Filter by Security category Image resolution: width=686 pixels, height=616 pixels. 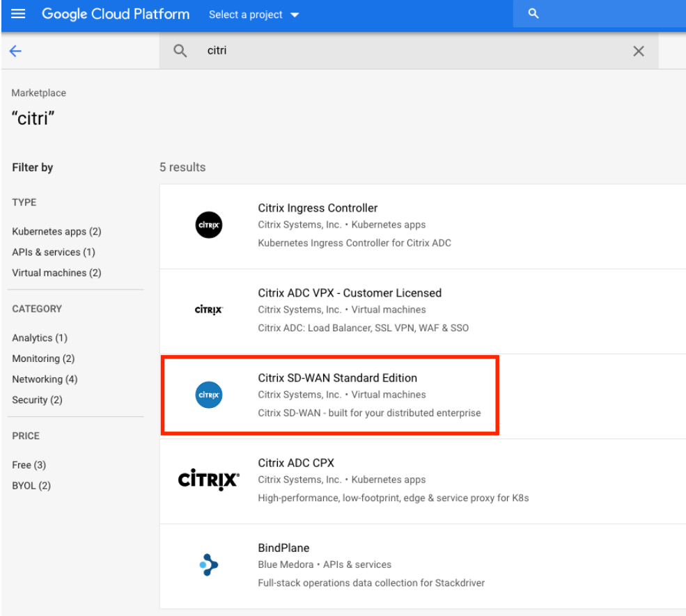point(37,400)
